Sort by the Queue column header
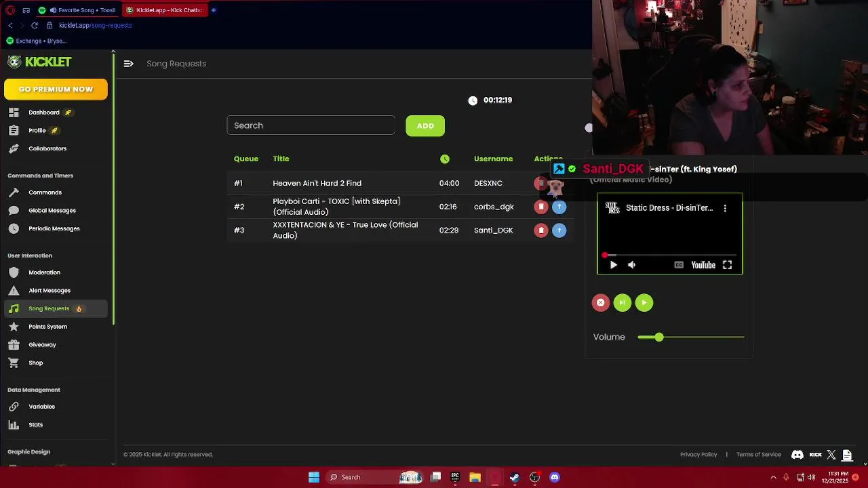This screenshot has width=868, height=488. (x=246, y=159)
